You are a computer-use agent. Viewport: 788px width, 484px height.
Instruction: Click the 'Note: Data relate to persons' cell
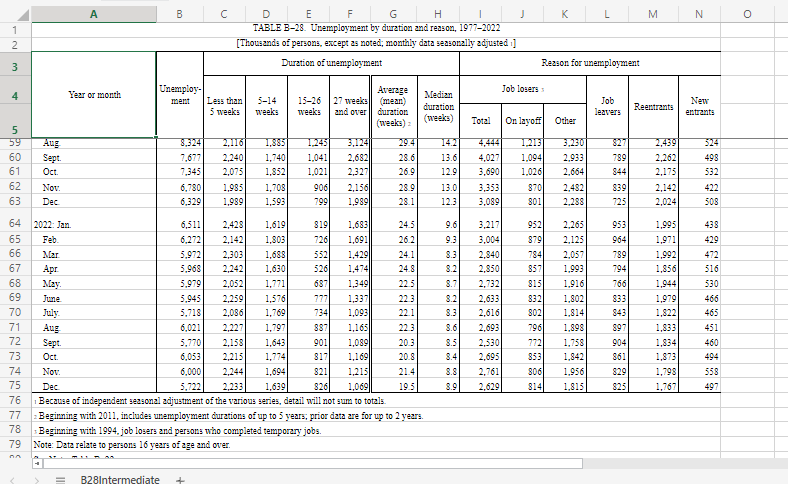tap(376, 445)
